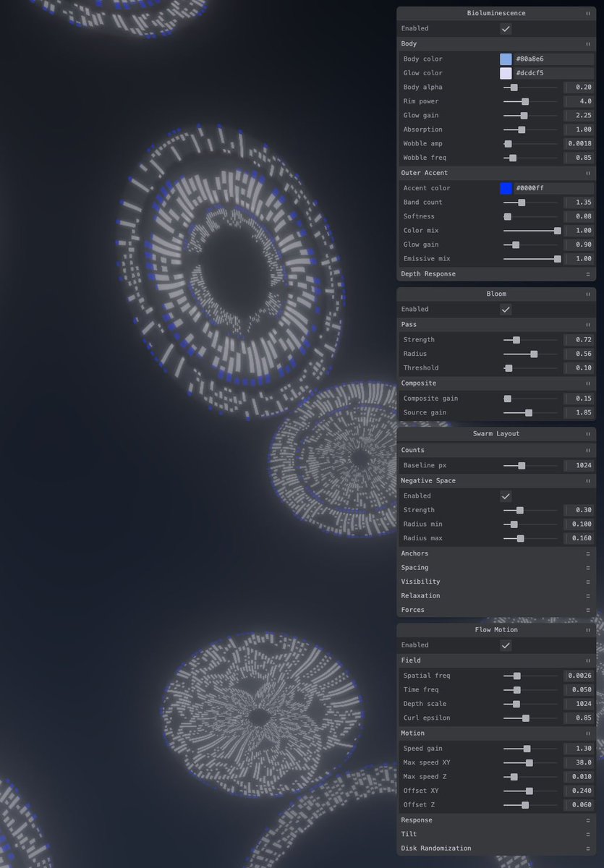Click the Rim power slider
Viewport: 604px width, 868px height.
tap(530, 101)
